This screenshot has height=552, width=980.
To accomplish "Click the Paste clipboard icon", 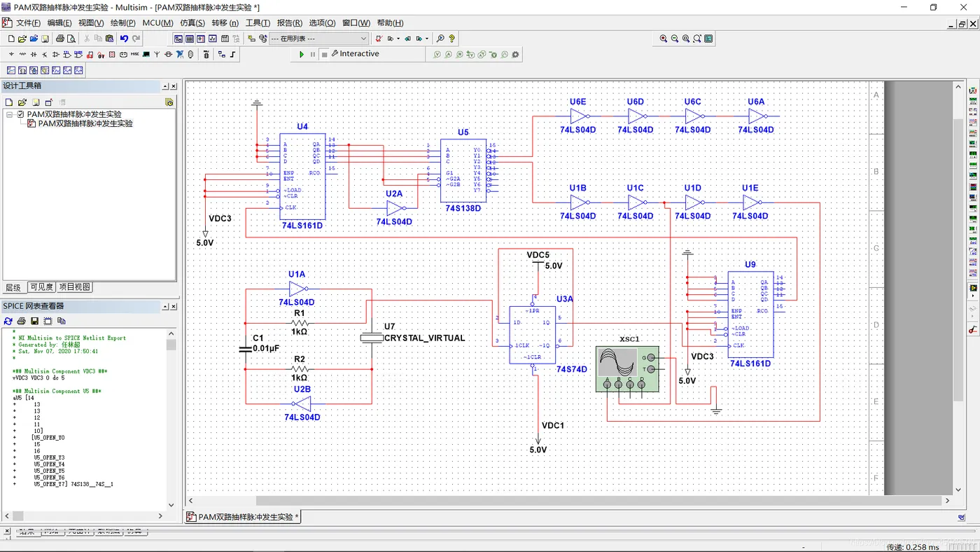I will coord(109,39).
